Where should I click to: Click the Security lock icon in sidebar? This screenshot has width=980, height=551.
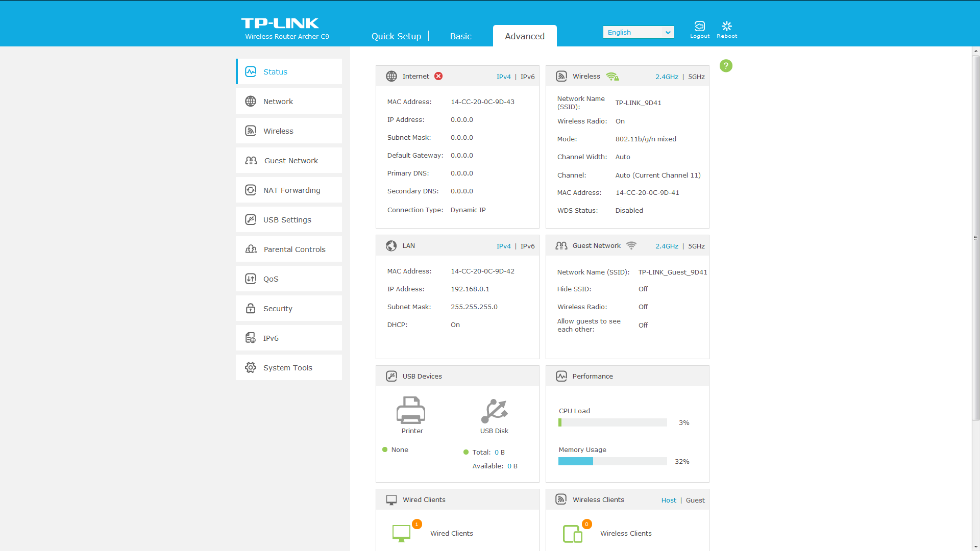(251, 308)
